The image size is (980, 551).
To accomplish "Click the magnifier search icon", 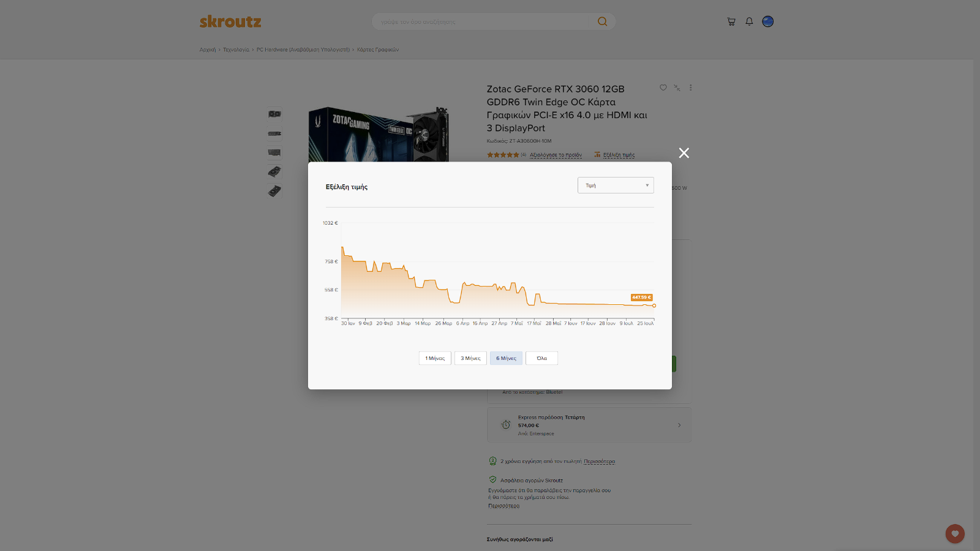I will 603,22.
